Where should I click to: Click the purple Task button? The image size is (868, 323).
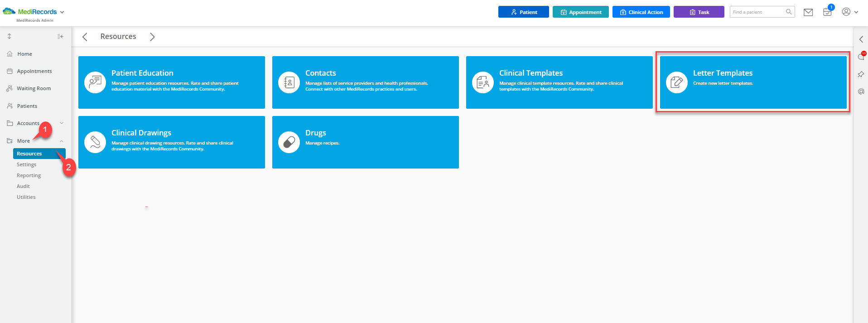[x=699, y=12]
